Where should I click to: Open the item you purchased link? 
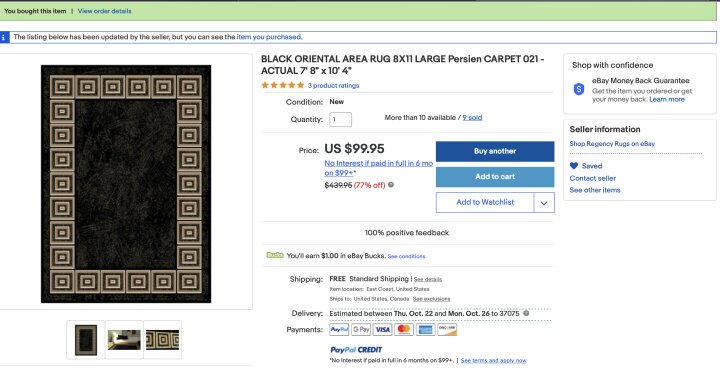point(269,37)
